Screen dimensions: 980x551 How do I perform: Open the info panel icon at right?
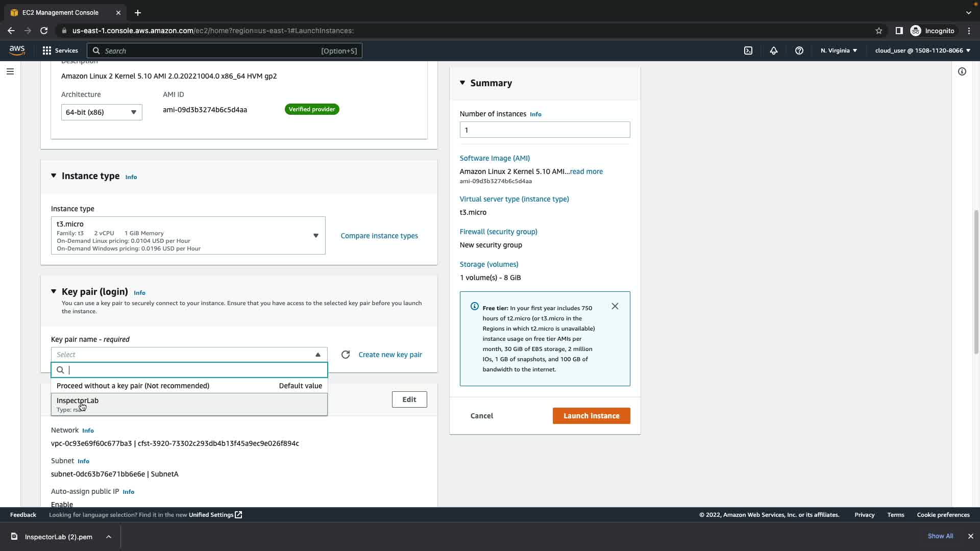coord(962,71)
